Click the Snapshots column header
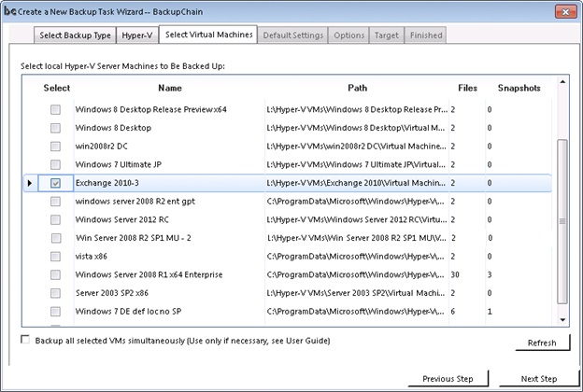The height and width of the screenshot is (392, 583). click(519, 88)
